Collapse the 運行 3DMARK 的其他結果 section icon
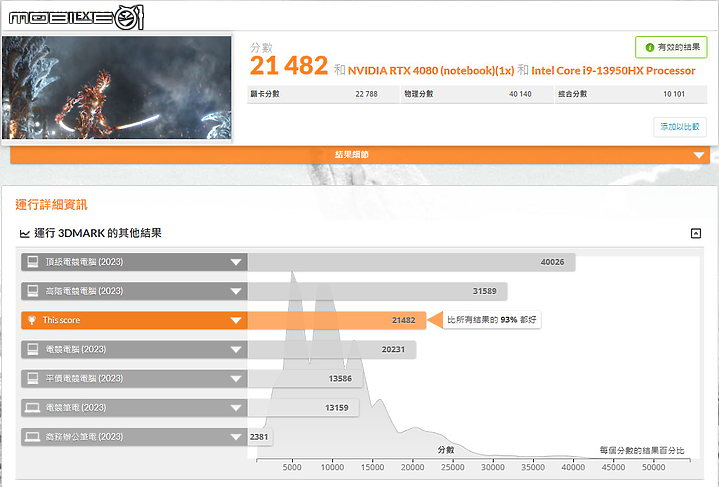719x487 pixels. click(x=696, y=233)
